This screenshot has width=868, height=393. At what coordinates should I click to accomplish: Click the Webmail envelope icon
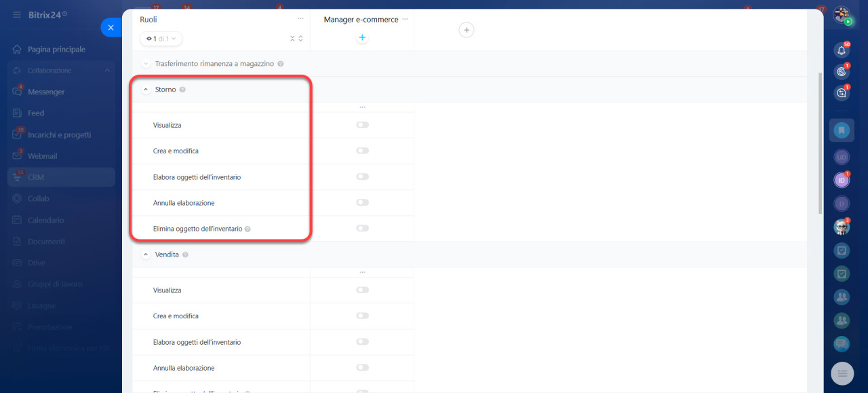click(x=17, y=156)
